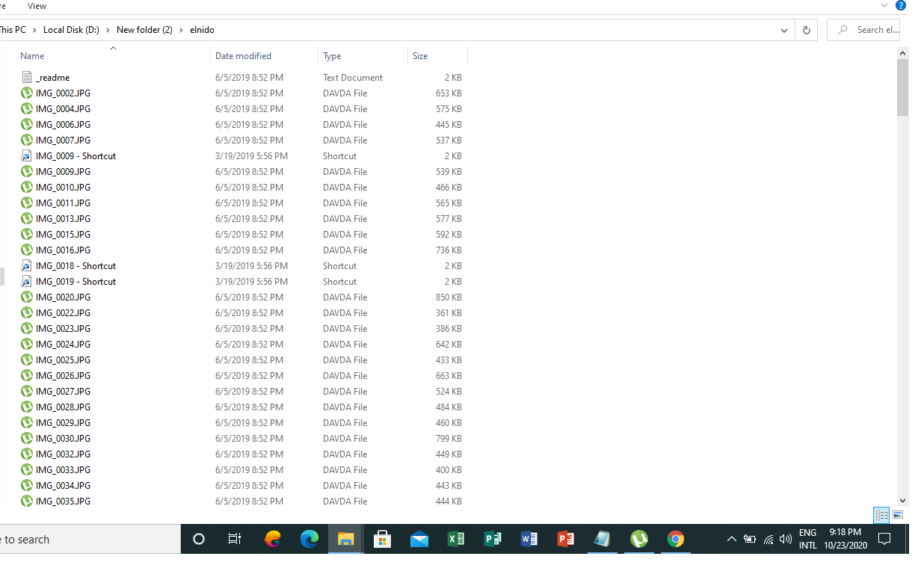The height and width of the screenshot is (580, 924).
Task: Open File Explorer taskbar icon
Action: [345, 539]
